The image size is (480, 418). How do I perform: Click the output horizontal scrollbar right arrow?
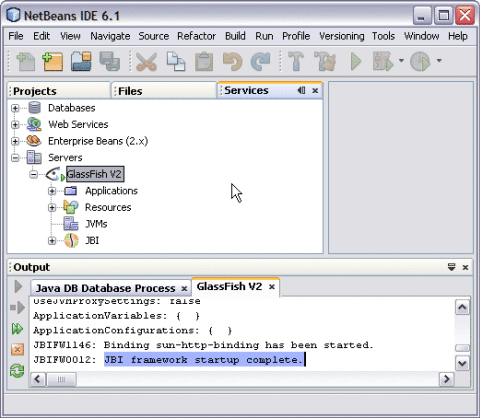pyautogui.click(x=446, y=379)
